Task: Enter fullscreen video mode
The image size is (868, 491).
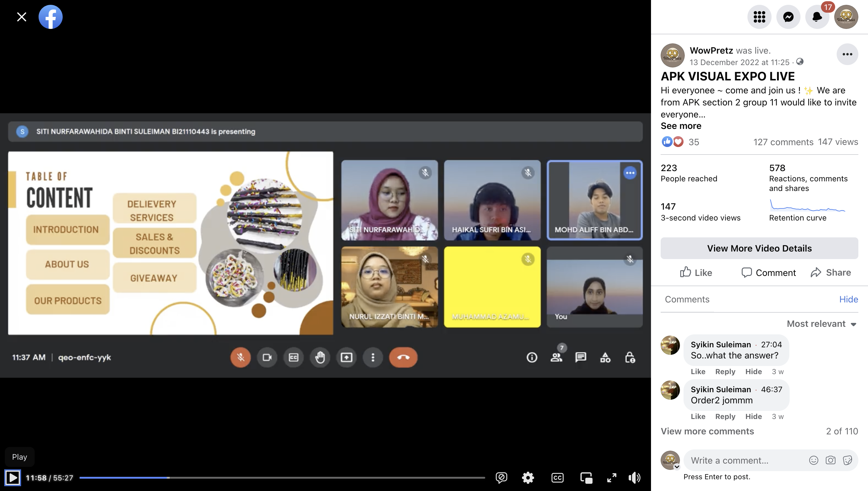Action: pyautogui.click(x=611, y=477)
